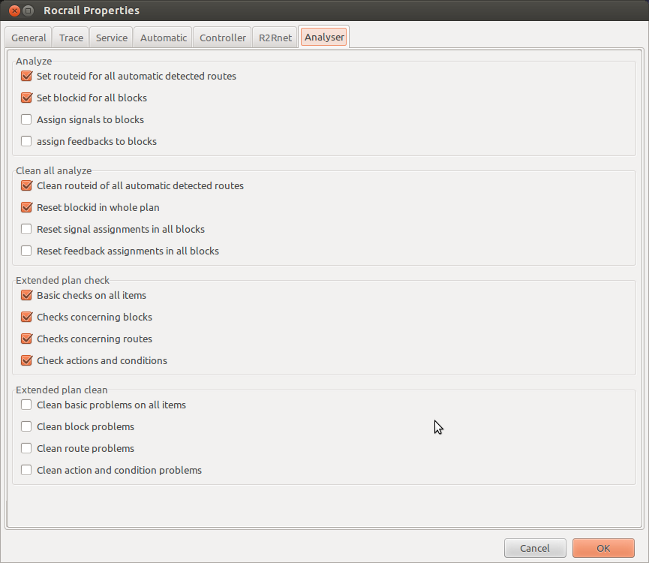Turn off Basic checks on all items

(x=27, y=296)
